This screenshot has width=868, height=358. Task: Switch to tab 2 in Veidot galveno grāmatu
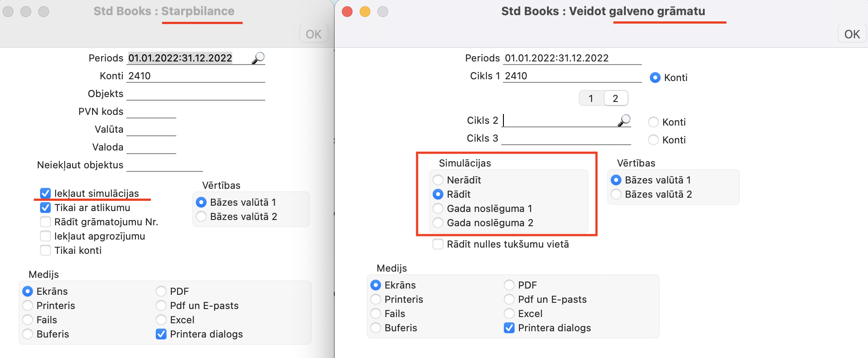[x=615, y=98]
